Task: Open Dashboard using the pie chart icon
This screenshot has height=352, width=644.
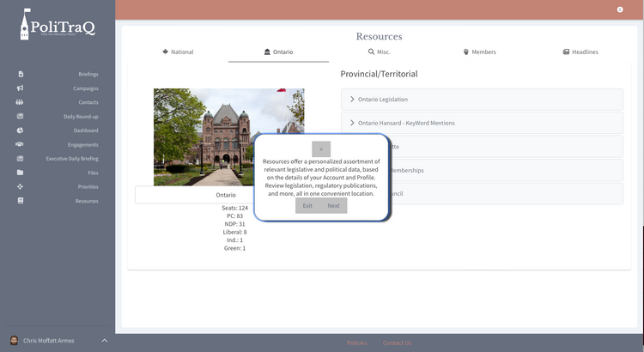Action: [x=21, y=130]
